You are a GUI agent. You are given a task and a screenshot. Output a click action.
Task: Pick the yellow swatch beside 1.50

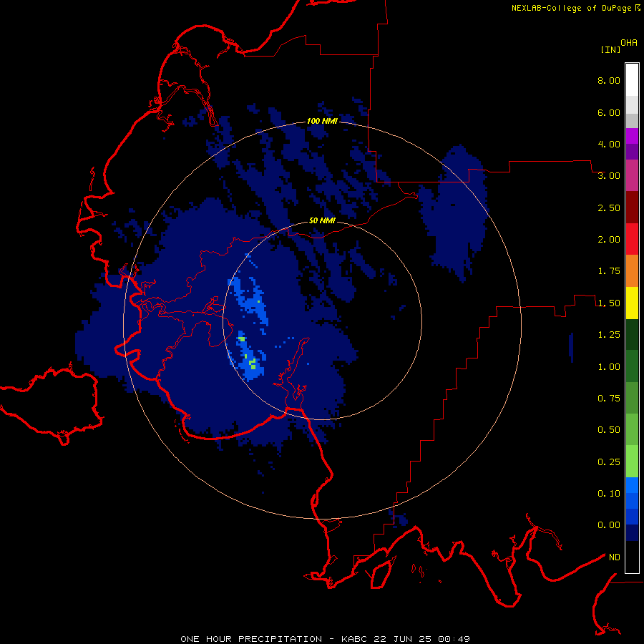(632, 303)
